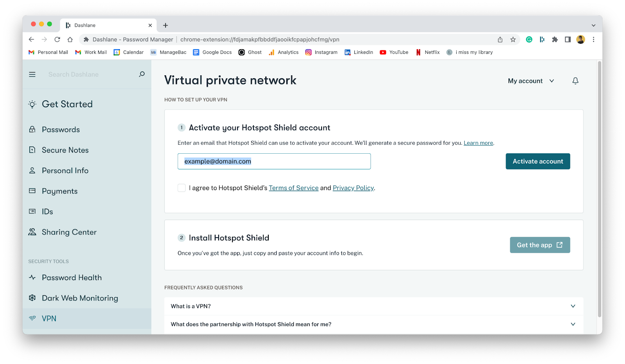
Task: Click the Secure Notes document icon
Action: click(32, 150)
